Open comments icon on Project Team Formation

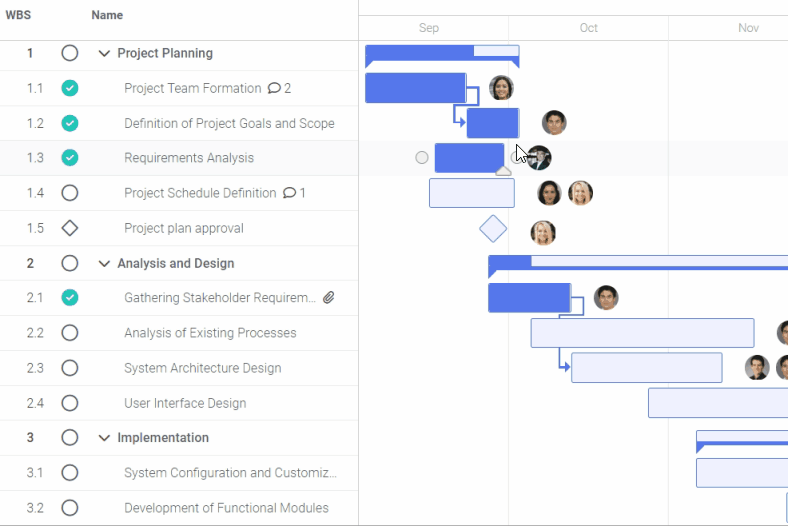point(274,88)
